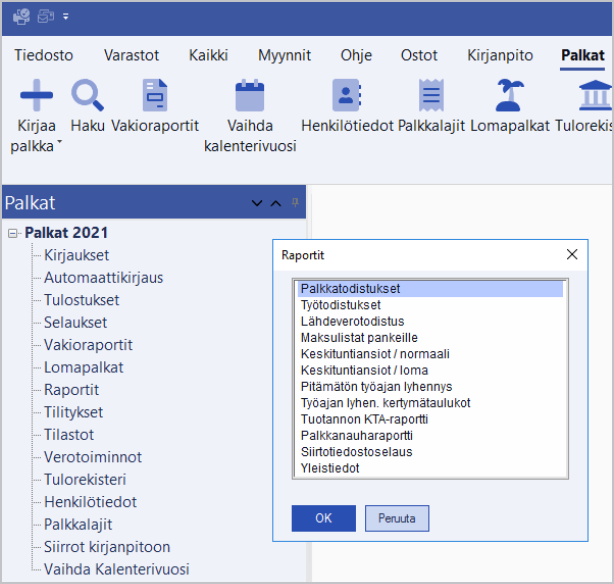The image size is (614, 584).
Task: Collapse the Palkat 2021 tree node
Action: (x=14, y=233)
